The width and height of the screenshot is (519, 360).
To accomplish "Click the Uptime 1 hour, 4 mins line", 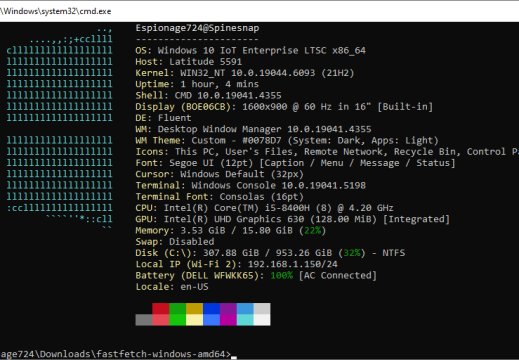I will click(x=197, y=84).
